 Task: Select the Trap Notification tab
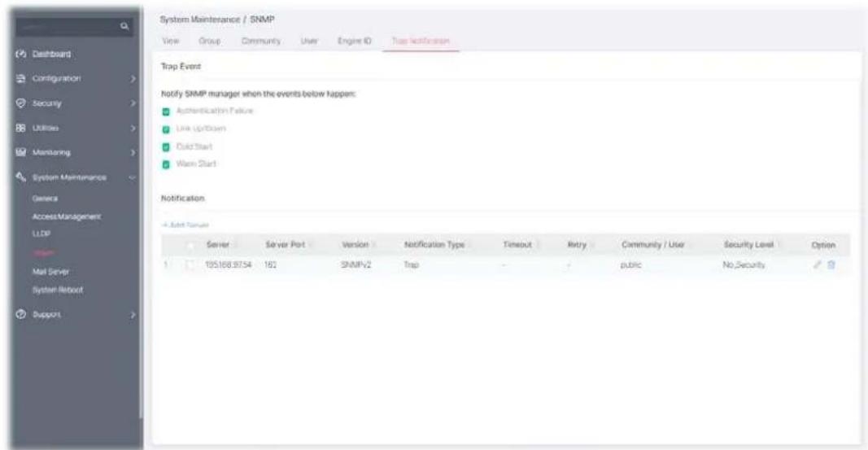[421, 41]
